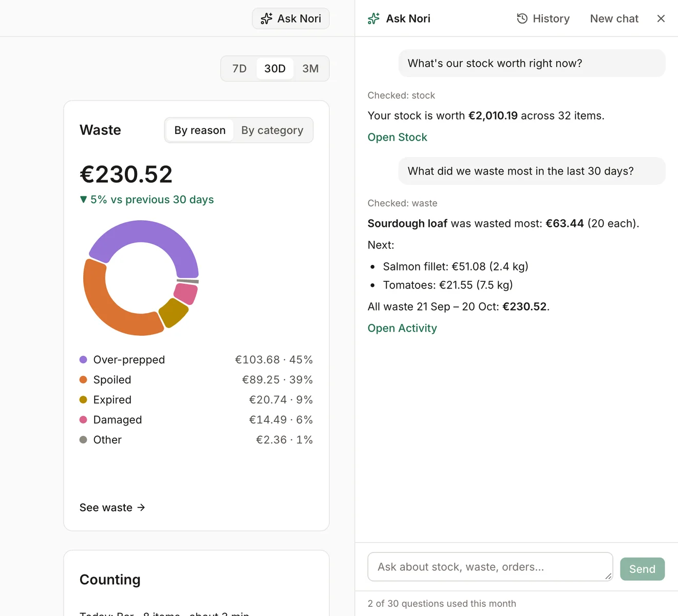The width and height of the screenshot is (678, 616).
Task: Click the total waste €230.52 amount
Action: coord(126,174)
